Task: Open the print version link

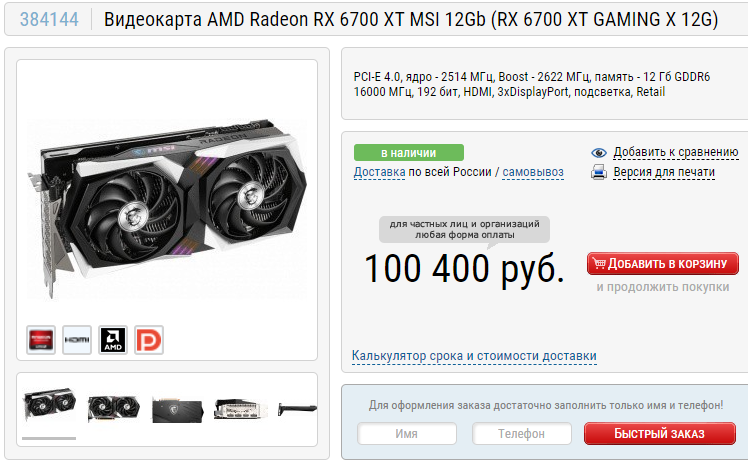Action: (664, 172)
